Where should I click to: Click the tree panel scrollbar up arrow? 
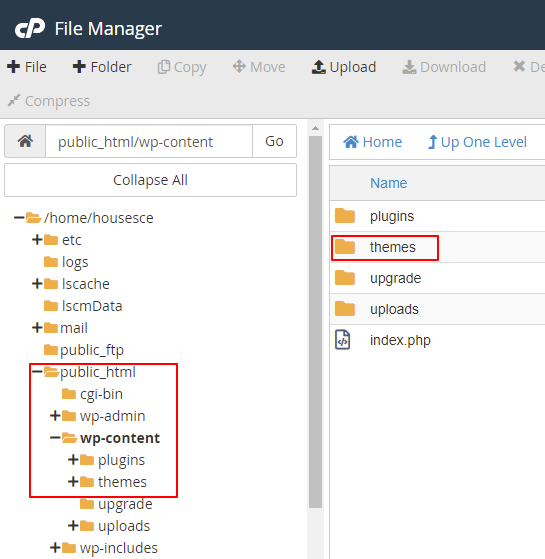tap(315, 128)
